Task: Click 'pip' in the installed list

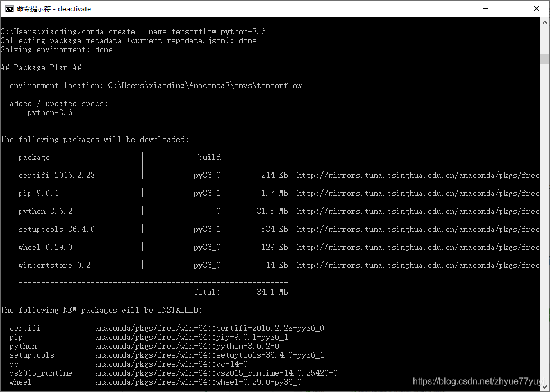Action: (16, 338)
